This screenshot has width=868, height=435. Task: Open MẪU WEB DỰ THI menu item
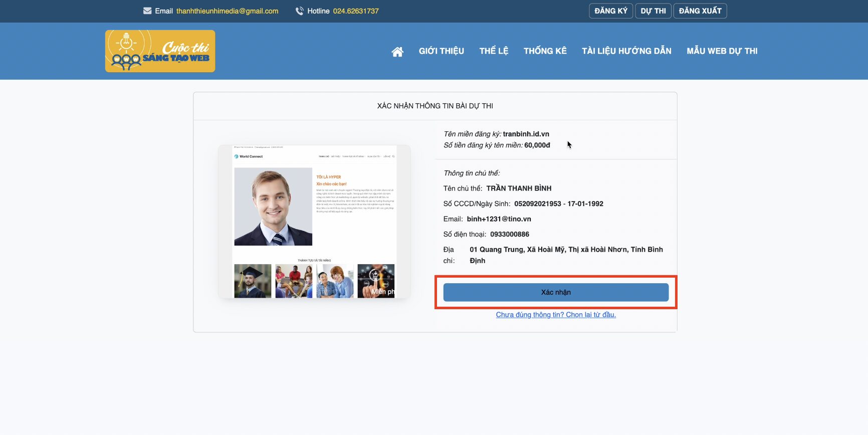click(x=722, y=51)
